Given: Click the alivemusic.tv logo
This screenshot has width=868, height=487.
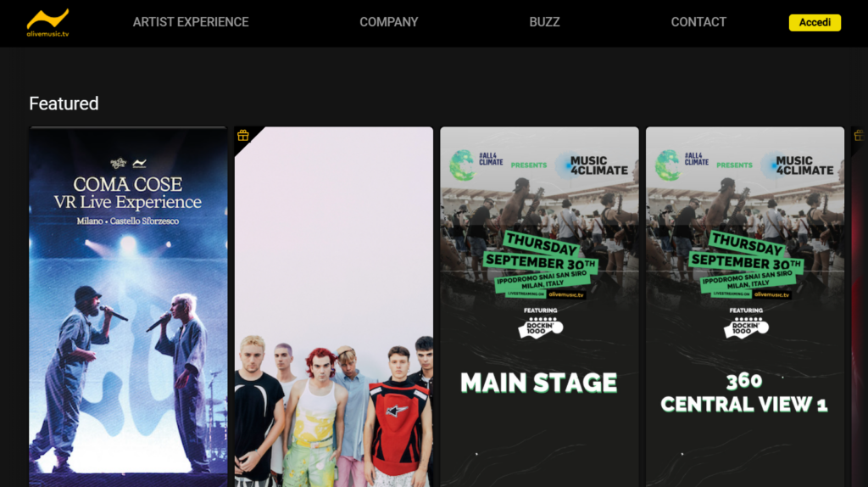Looking at the screenshot, I should tap(47, 23).
